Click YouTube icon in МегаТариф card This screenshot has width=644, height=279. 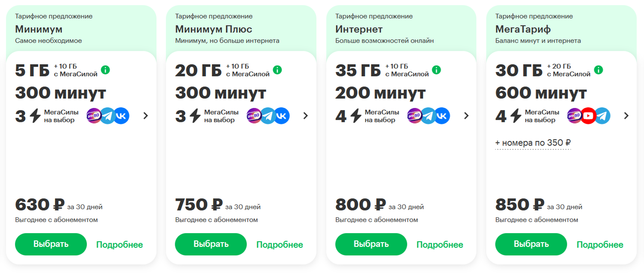pyautogui.click(x=588, y=116)
